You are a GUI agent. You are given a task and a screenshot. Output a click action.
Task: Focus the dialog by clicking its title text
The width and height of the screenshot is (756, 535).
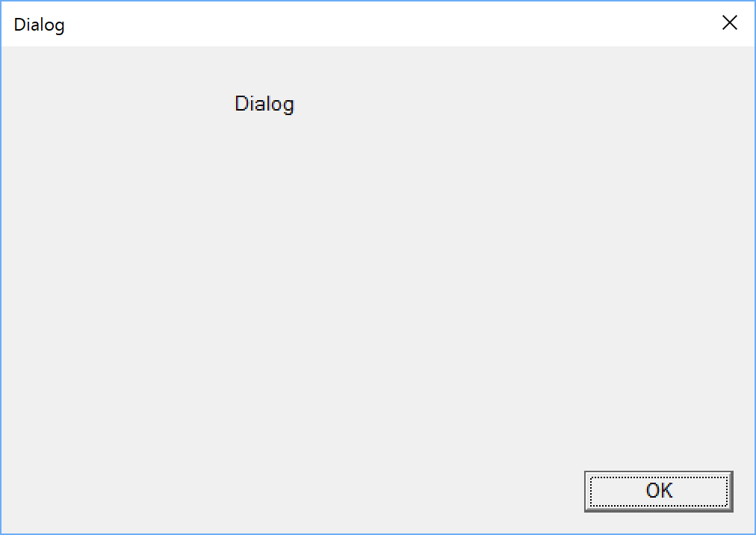(x=39, y=25)
